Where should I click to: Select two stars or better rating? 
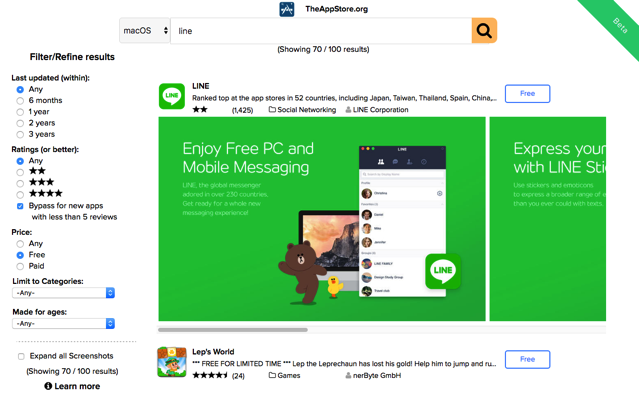(20, 172)
